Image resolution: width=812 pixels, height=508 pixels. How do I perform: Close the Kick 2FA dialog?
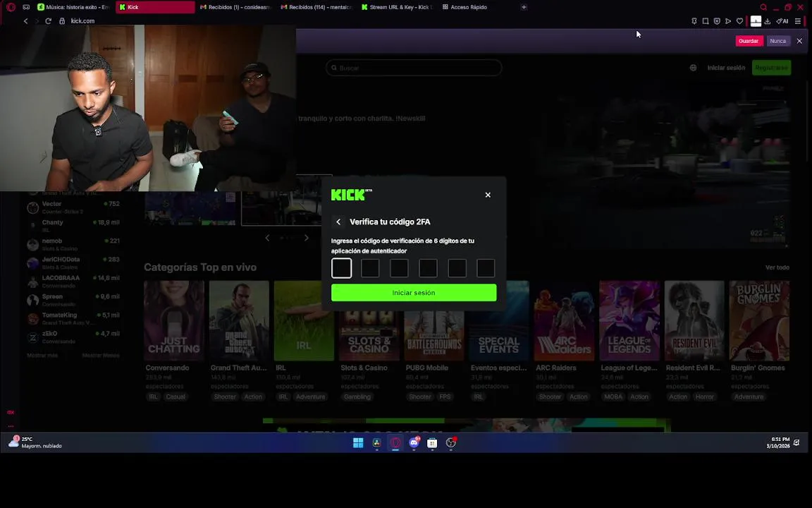click(487, 195)
